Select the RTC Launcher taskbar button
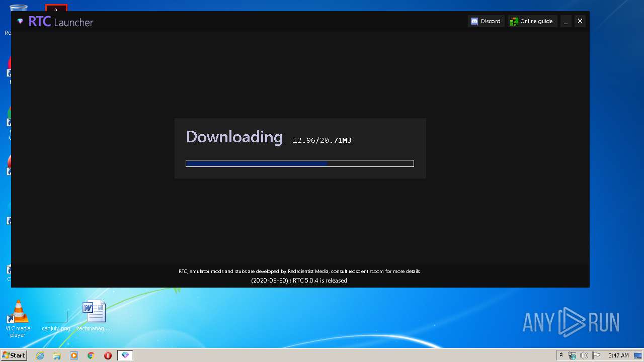The image size is (644, 362). 125,355
